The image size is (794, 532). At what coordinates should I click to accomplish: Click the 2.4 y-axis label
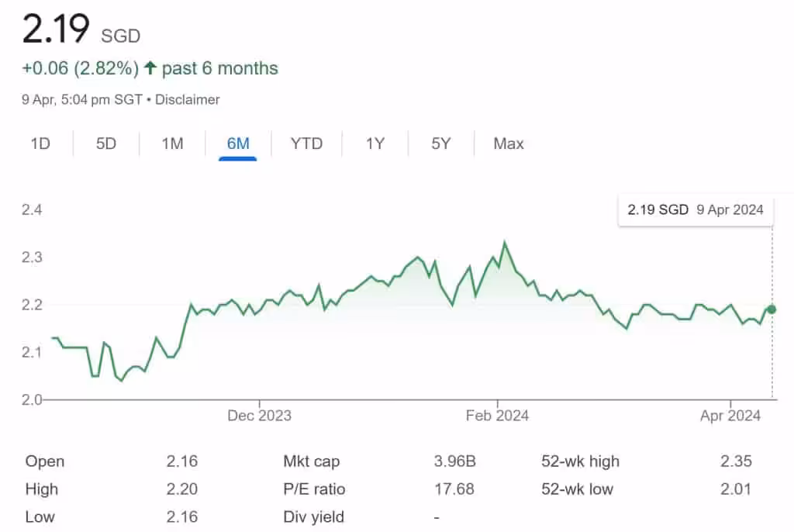coord(31,209)
